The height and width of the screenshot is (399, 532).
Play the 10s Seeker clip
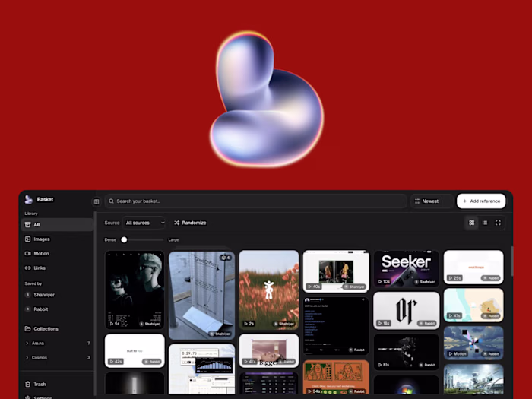pyautogui.click(x=385, y=282)
